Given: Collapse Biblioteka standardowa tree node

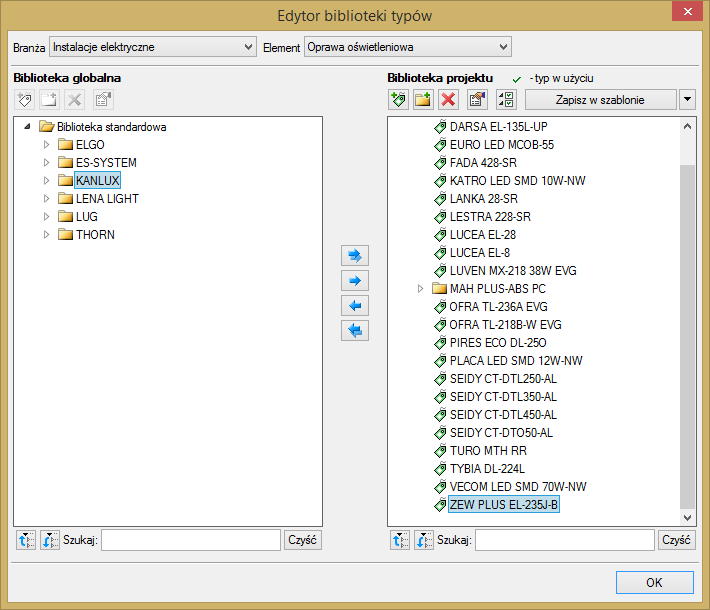Looking at the screenshot, I should pyautogui.click(x=27, y=127).
